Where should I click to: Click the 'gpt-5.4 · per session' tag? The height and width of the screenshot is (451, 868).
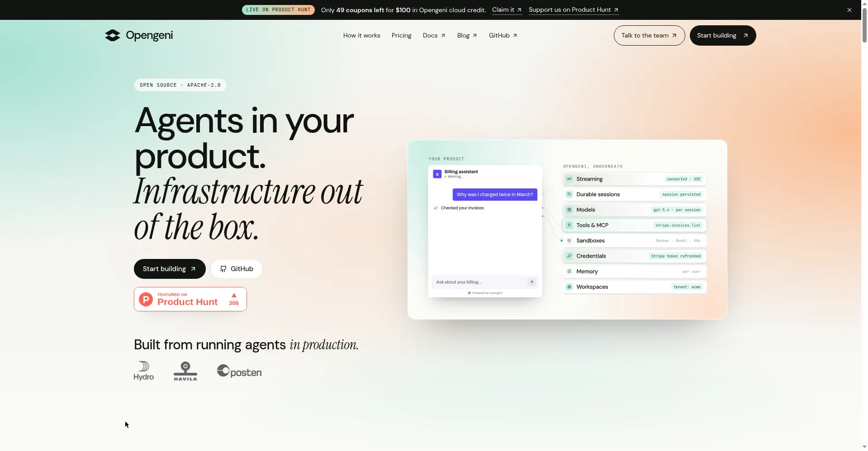point(677,210)
